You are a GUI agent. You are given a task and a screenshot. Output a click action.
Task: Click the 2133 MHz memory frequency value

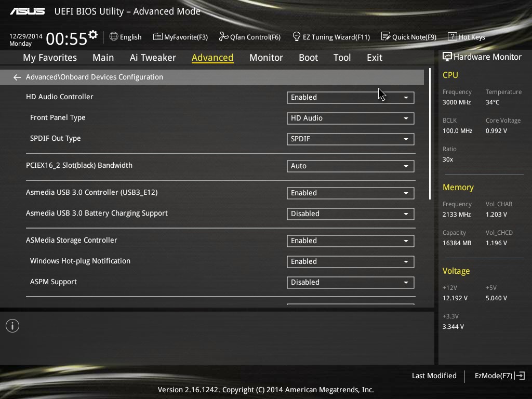pos(456,215)
